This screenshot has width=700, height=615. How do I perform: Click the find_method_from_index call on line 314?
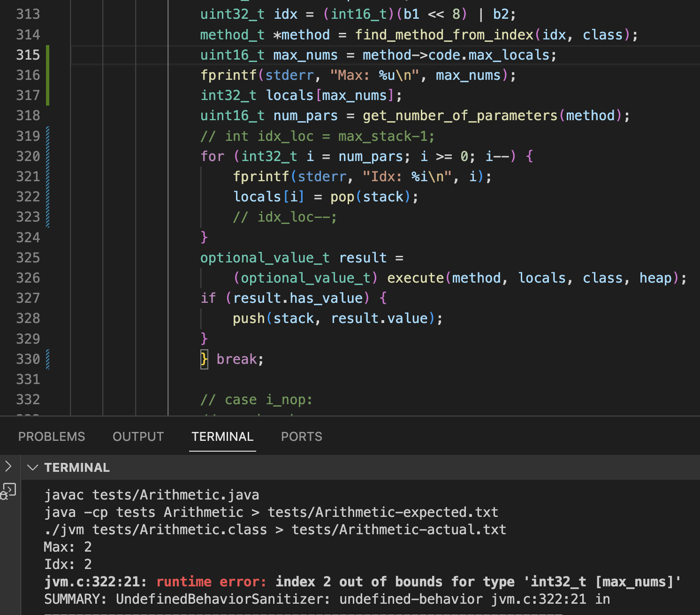pos(444,35)
